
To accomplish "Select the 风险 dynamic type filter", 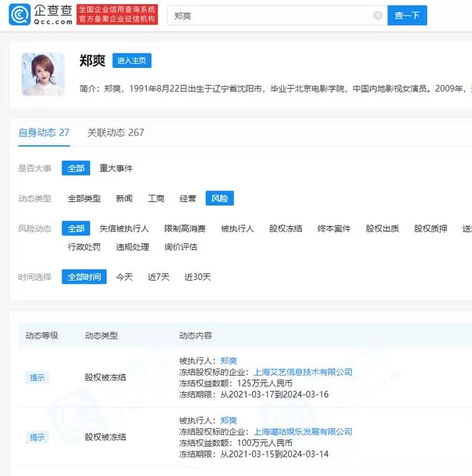I will 220,198.
